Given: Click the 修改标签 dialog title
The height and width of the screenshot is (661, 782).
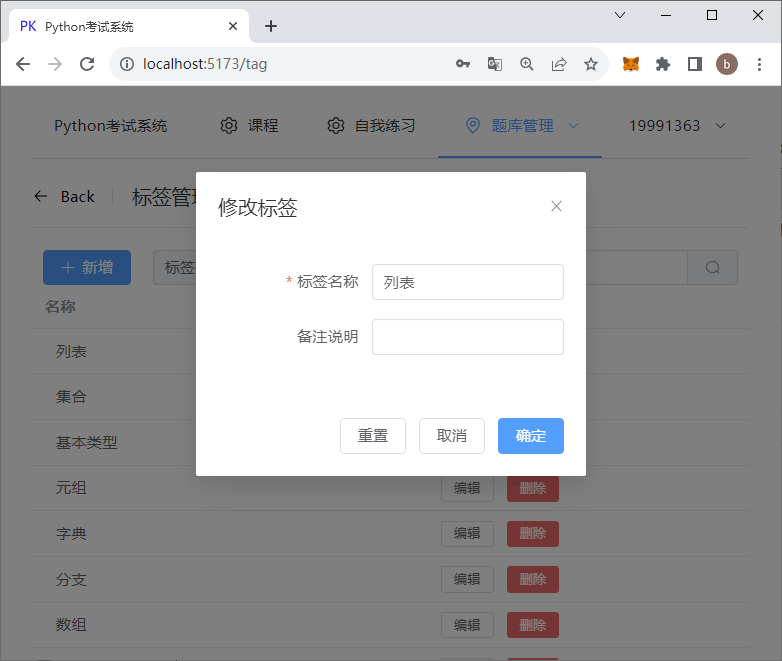Looking at the screenshot, I should 257,208.
